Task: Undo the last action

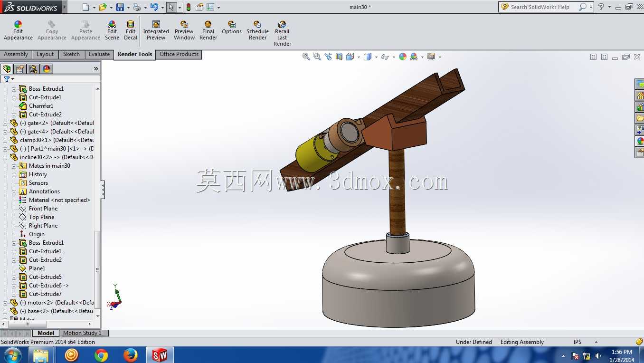Action: (154, 7)
